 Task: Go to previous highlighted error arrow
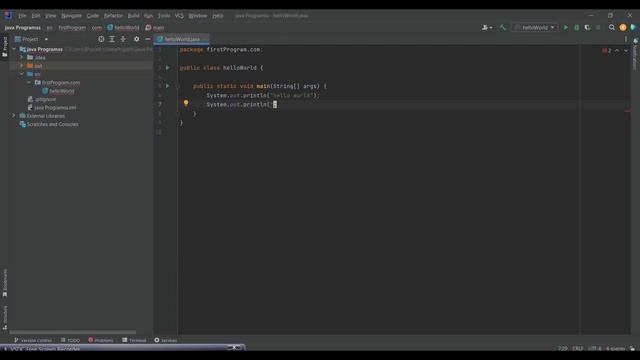point(617,51)
